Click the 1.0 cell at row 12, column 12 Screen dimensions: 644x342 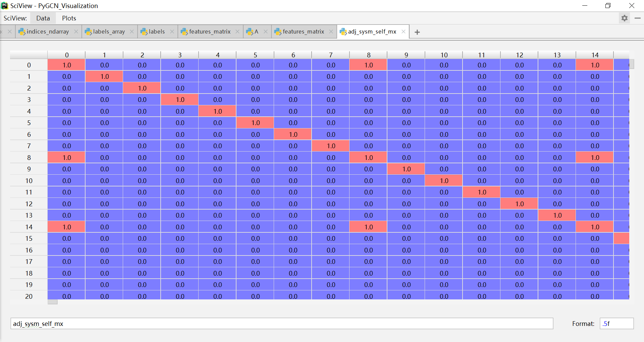(x=519, y=204)
